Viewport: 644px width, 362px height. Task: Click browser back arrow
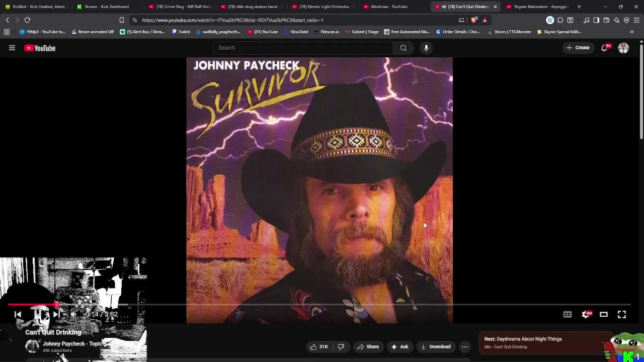point(7,20)
